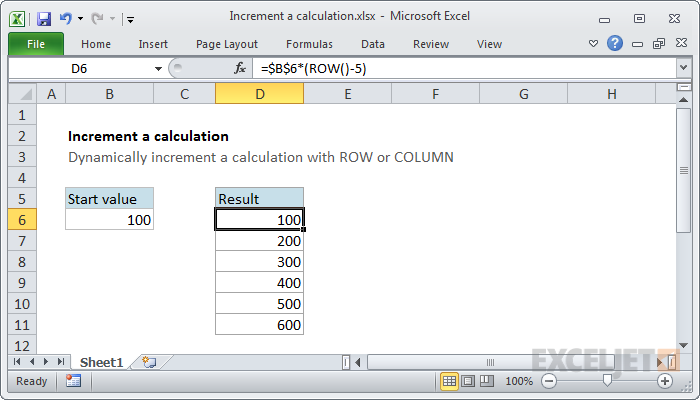Click the previous sheet tab arrow
700x400 pixels.
[x=32, y=362]
